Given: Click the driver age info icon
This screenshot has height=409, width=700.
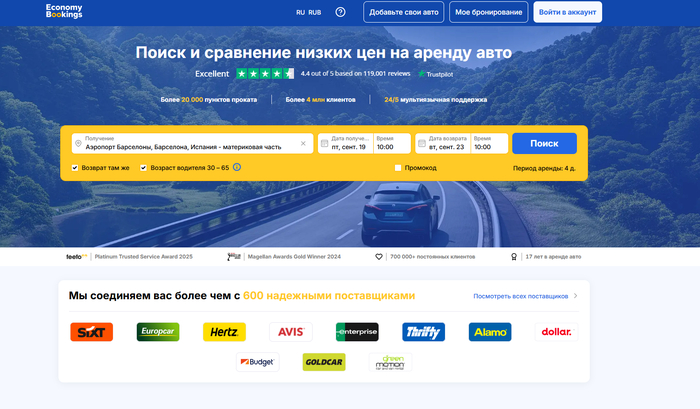Looking at the screenshot, I should click(237, 168).
